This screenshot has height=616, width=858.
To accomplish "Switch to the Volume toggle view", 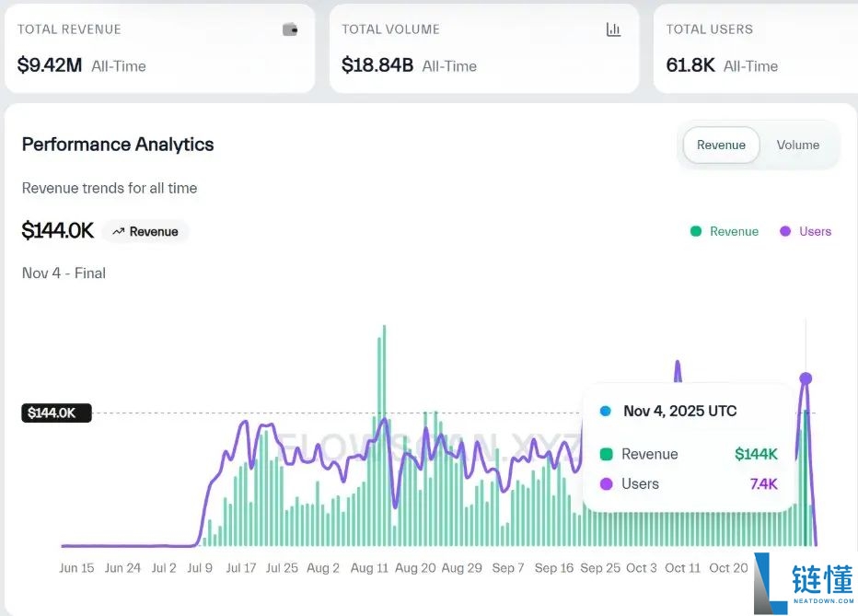I will tap(797, 145).
